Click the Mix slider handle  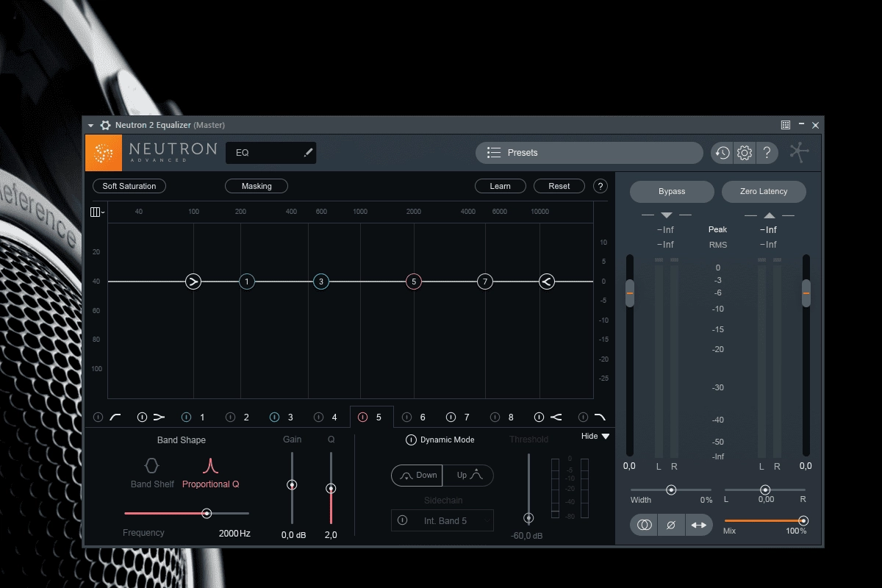click(803, 520)
